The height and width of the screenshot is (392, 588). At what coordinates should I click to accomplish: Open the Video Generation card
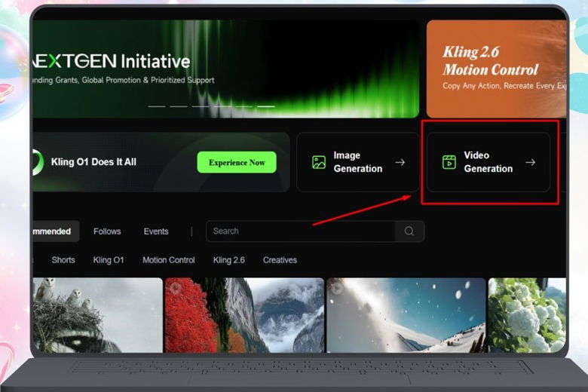click(x=488, y=162)
